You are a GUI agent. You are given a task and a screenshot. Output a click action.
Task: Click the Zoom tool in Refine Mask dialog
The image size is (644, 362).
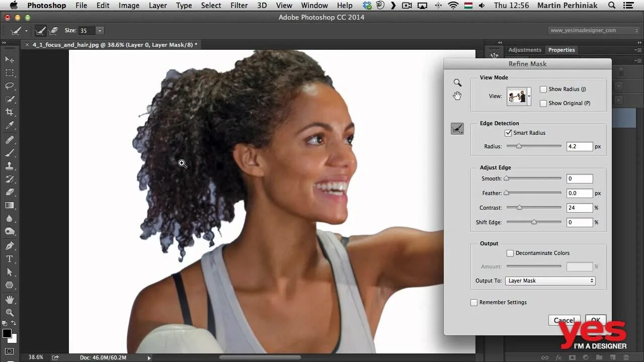coord(457,83)
